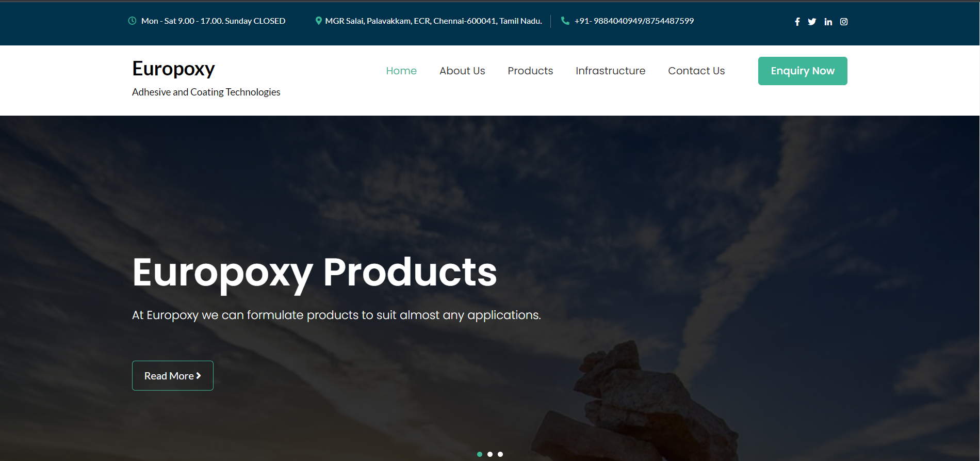The image size is (980, 461).
Task: Click the Read More button
Action: click(173, 376)
